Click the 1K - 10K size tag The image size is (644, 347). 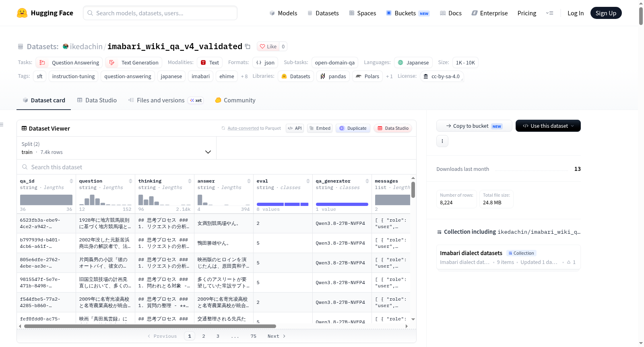(x=465, y=62)
